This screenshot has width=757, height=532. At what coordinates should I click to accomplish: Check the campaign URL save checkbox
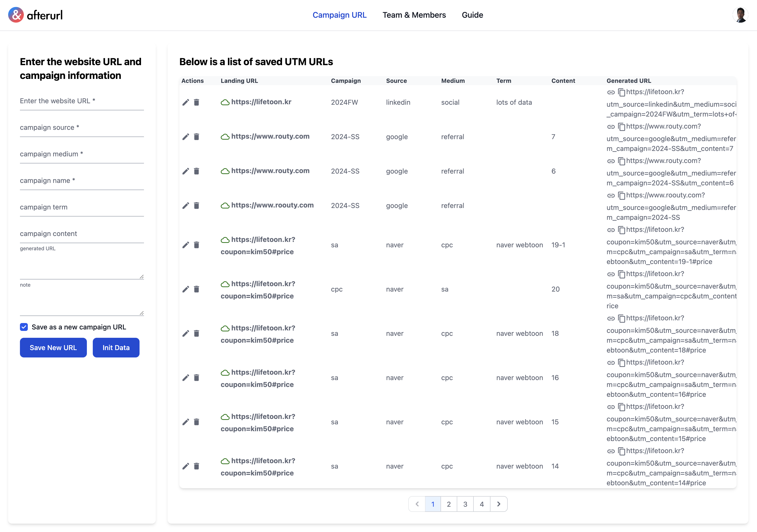tap(24, 327)
